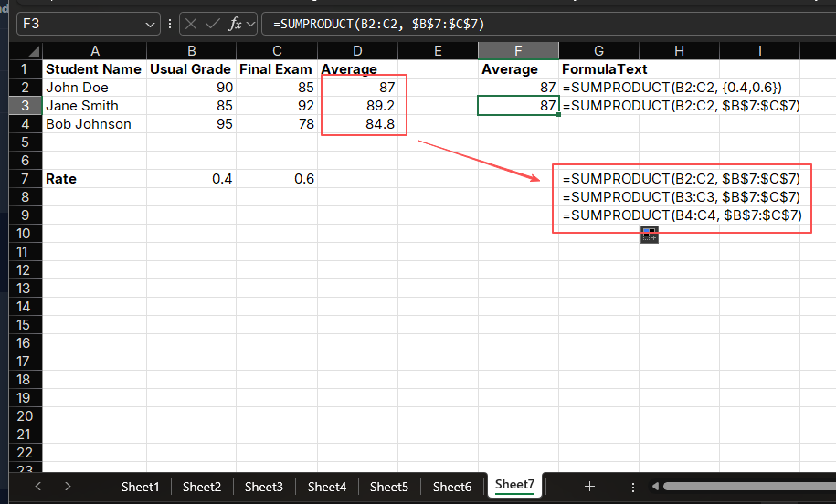This screenshot has height=504, width=836.
Task: Open the Name Box dropdown arrow
Action: click(x=150, y=25)
